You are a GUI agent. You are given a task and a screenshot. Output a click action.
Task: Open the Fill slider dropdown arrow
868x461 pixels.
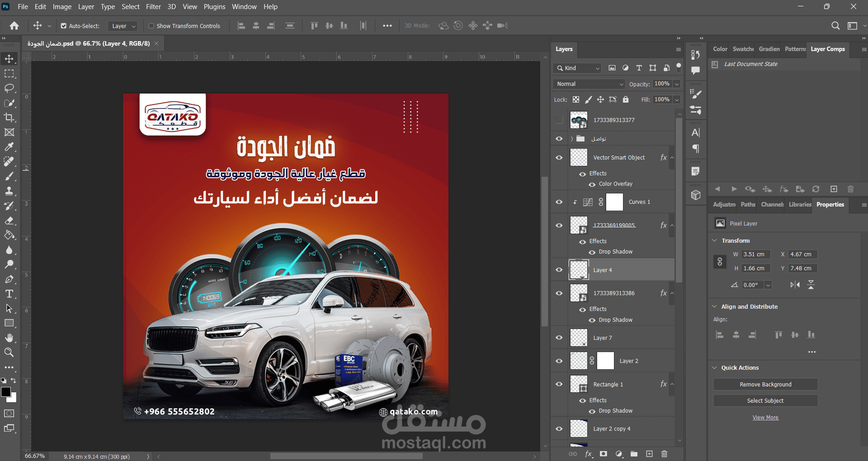(x=677, y=99)
